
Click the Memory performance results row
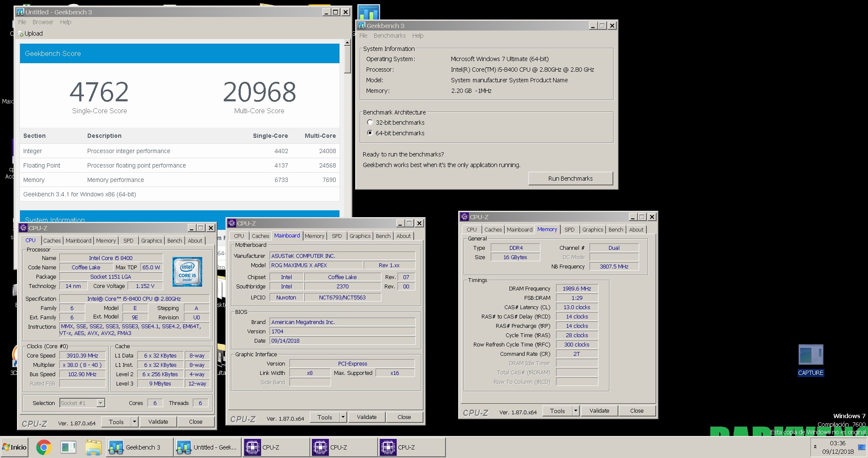pos(179,180)
